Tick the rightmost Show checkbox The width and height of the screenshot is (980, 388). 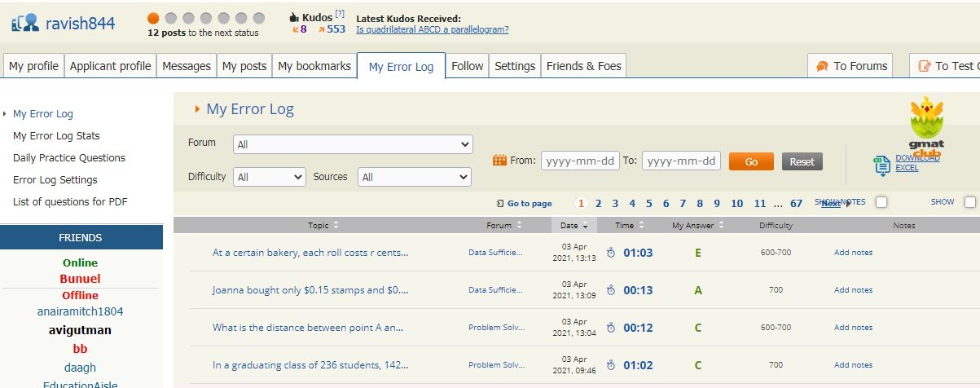tap(970, 202)
